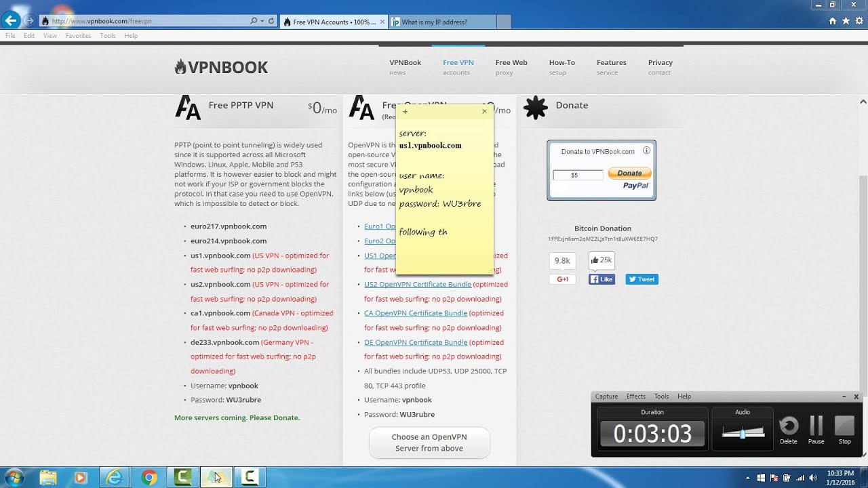Click the Twitter Tweet button
The image size is (868, 488).
[x=642, y=279]
